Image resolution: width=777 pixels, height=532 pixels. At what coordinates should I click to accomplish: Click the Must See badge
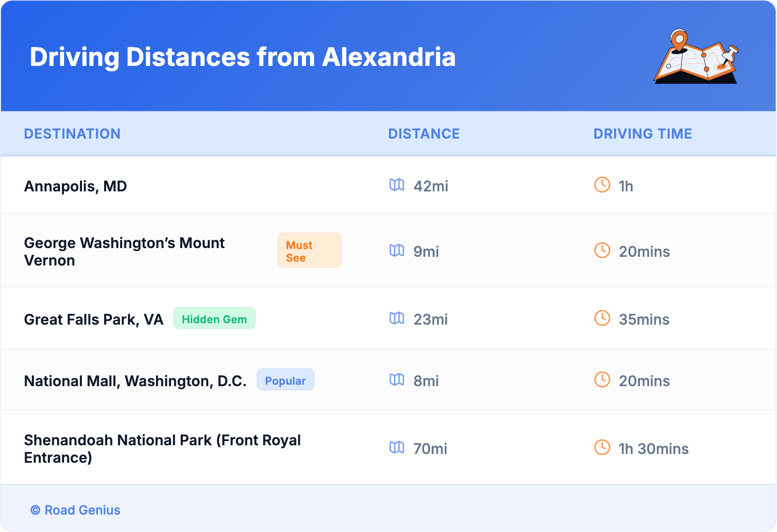click(309, 250)
